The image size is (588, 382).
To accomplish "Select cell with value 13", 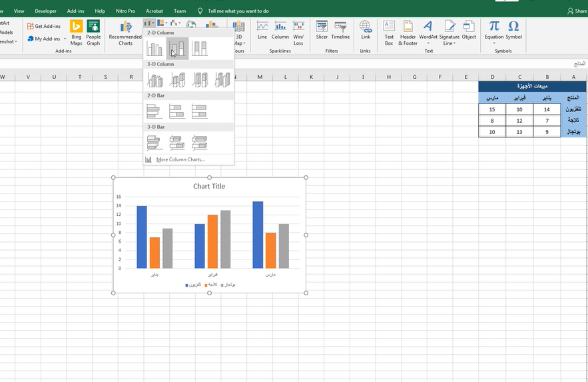I will pos(519,132).
